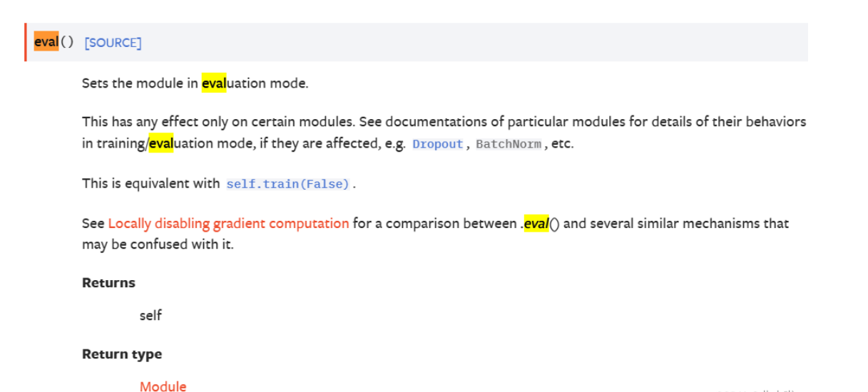
Task: Click highlighted 'eval' in 'Sets the module' sentence
Action: [x=214, y=83]
